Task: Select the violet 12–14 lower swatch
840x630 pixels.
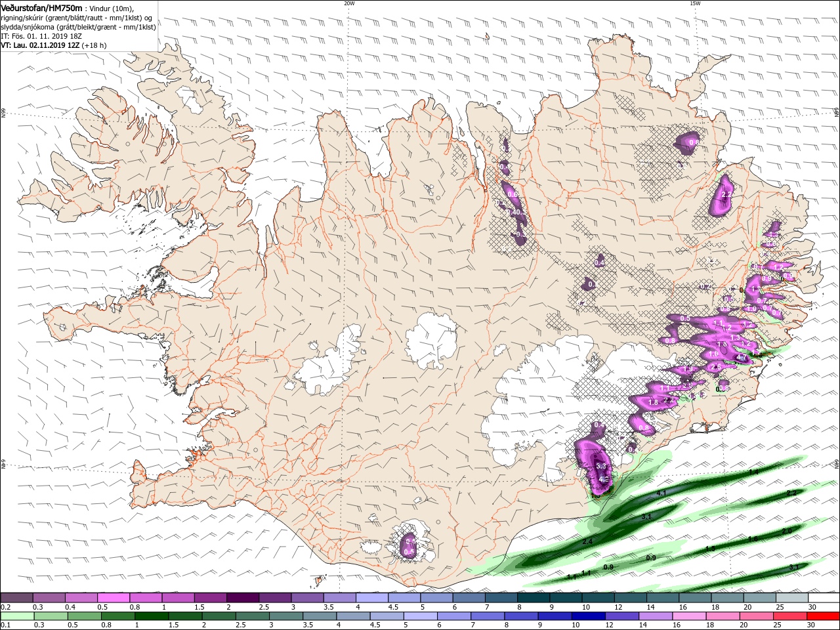Action: click(623, 616)
